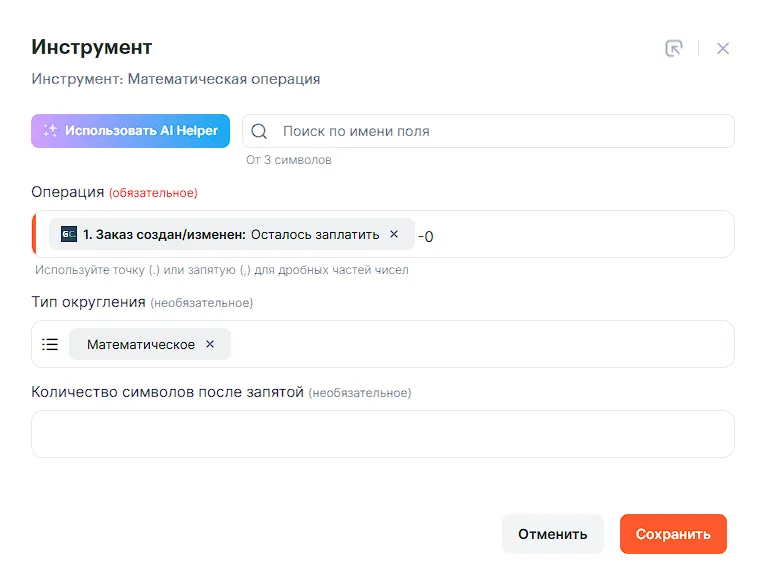The image size is (770, 586).
Task: Close the Инструмент dialog
Action: click(x=723, y=48)
